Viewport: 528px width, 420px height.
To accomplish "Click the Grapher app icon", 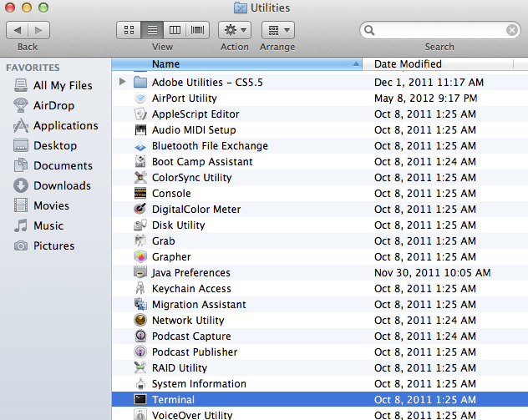I will (x=140, y=256).
